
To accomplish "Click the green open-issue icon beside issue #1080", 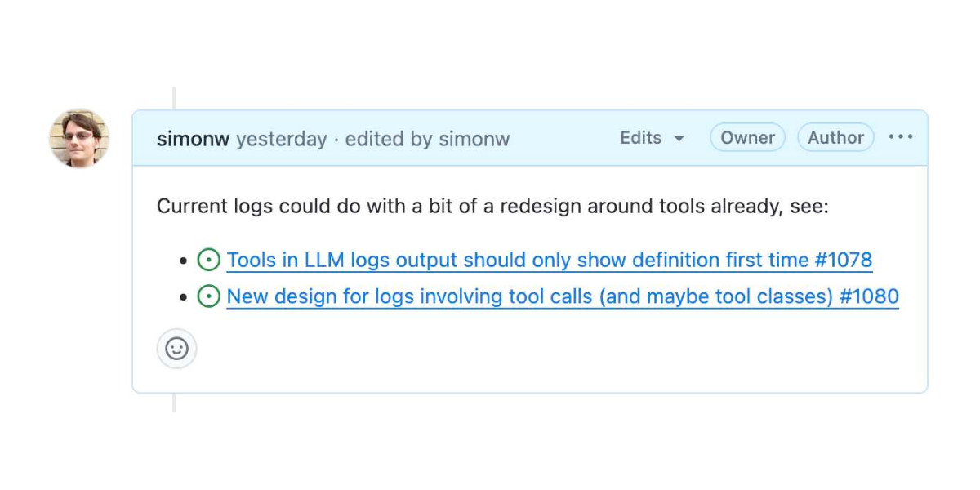I will [x=209, y=296].
